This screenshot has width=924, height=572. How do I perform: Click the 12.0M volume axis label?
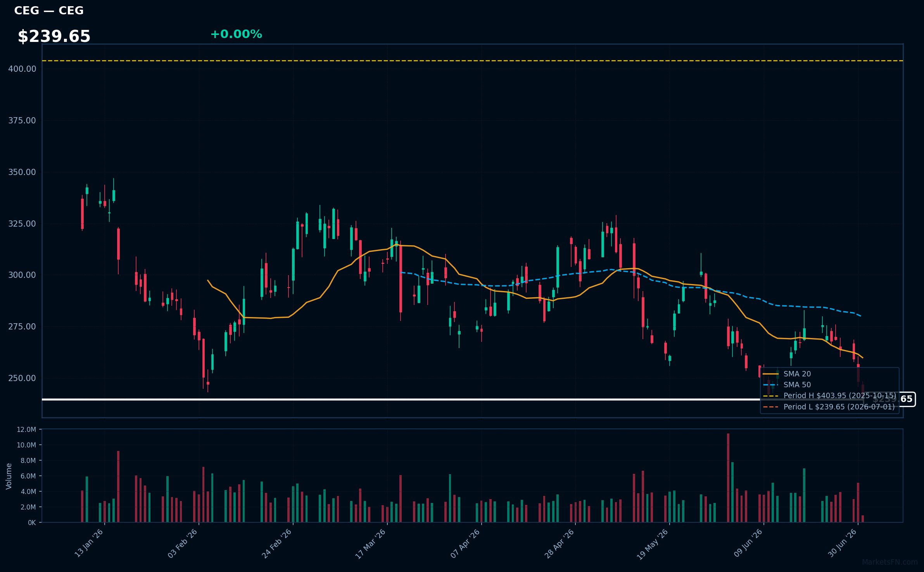click(26, 430)
